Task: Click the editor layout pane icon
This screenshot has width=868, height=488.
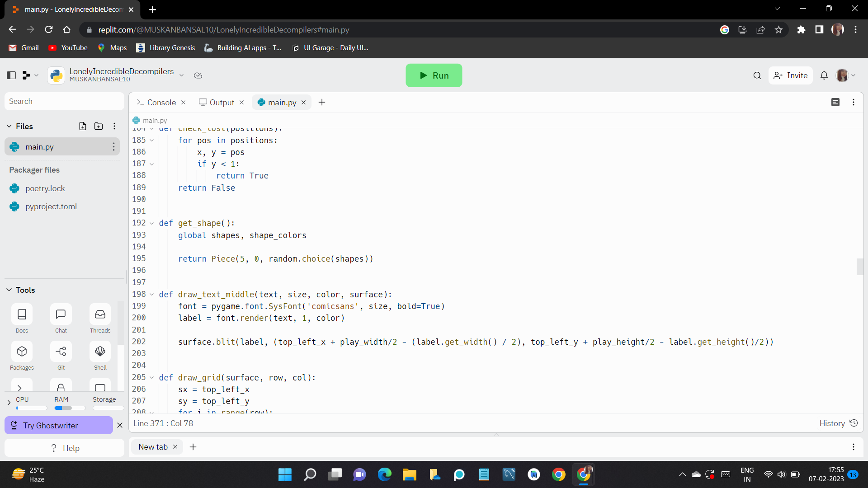Action: tap(835, 102)
